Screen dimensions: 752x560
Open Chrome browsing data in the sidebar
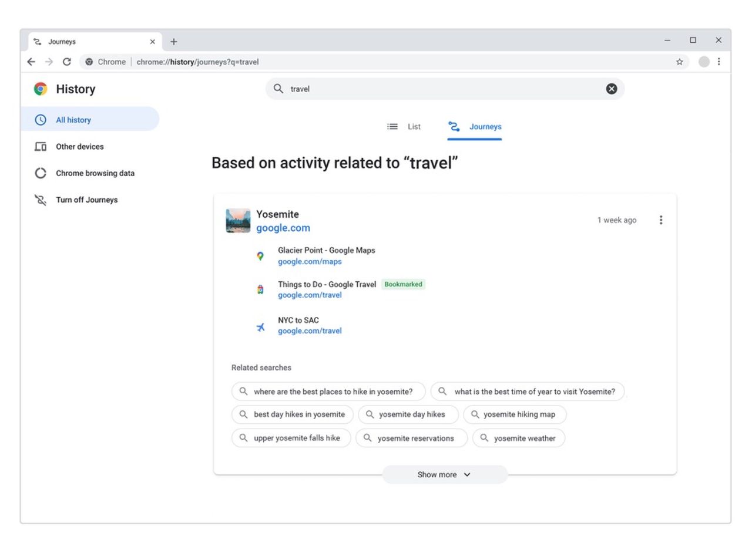coord(95,173)
